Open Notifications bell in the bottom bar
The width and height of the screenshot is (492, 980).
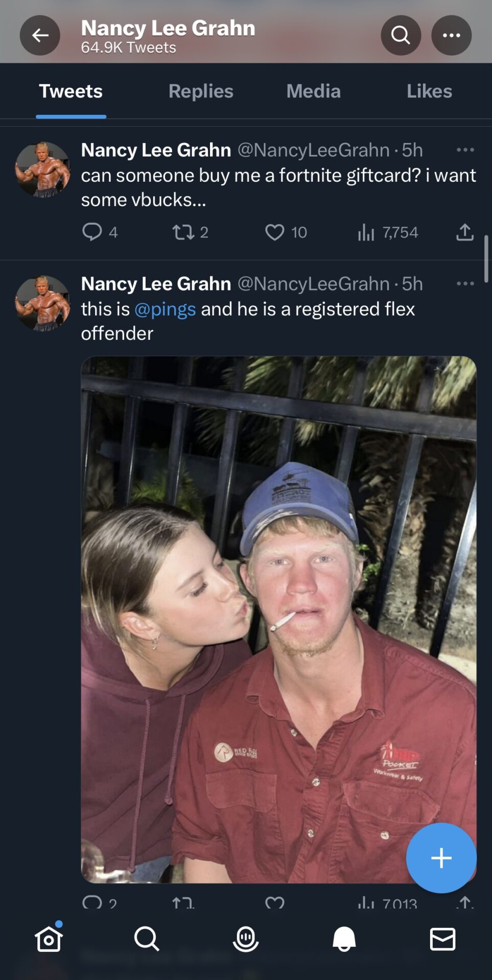[x=344, y=939]
